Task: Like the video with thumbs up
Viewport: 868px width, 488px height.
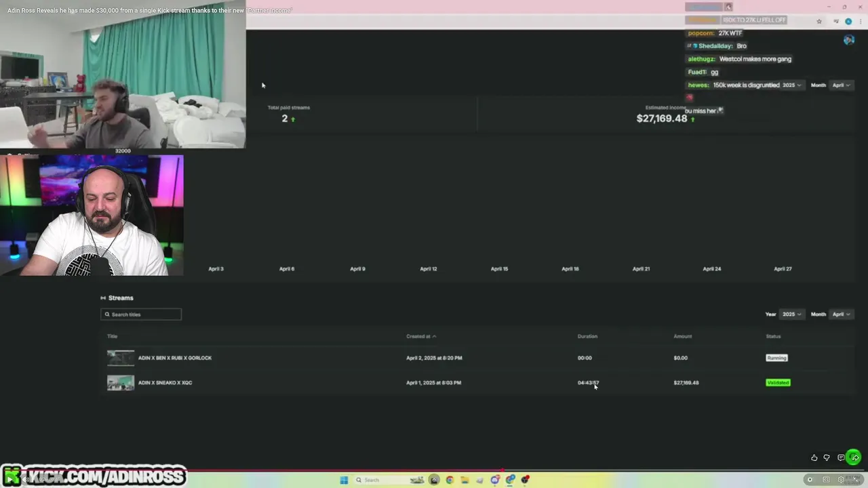Action: pos(814,457)
